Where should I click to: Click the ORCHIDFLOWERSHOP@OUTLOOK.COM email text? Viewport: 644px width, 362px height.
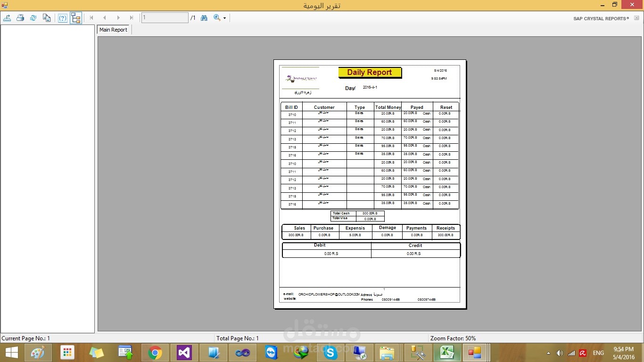tap(329, 294)
